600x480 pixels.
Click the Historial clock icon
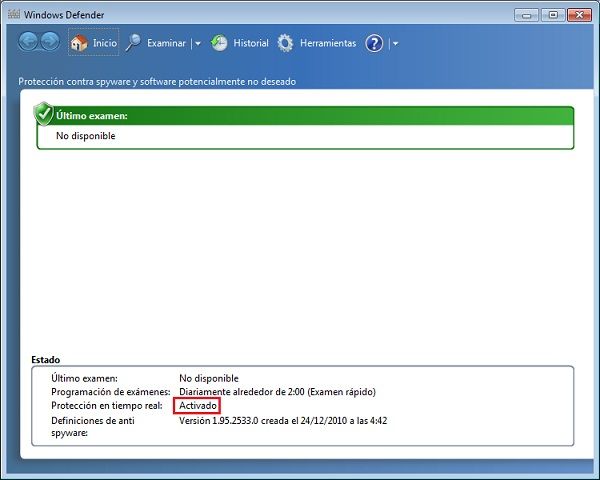(219, 43)
